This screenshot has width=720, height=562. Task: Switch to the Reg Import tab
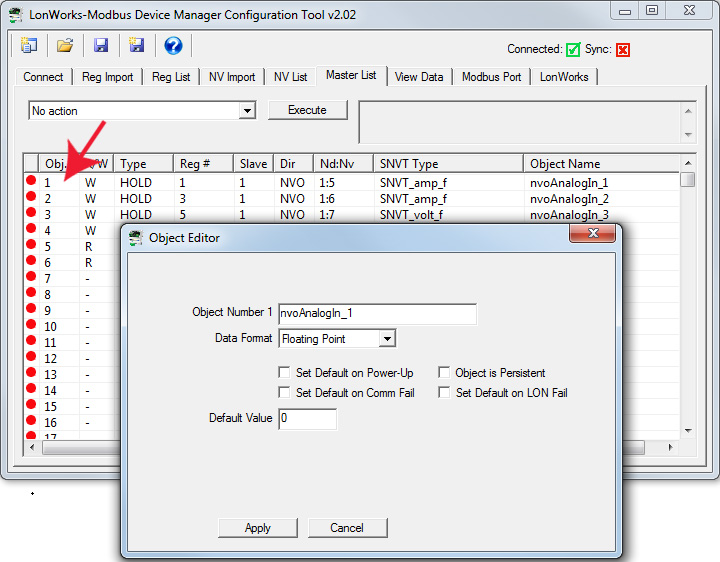[108, 77]
